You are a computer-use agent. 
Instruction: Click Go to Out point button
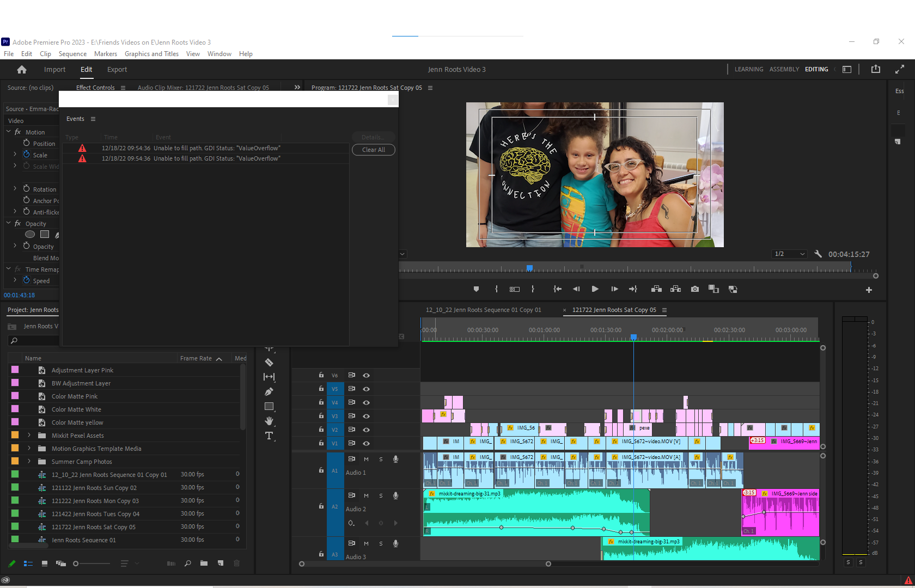(633, 289)
